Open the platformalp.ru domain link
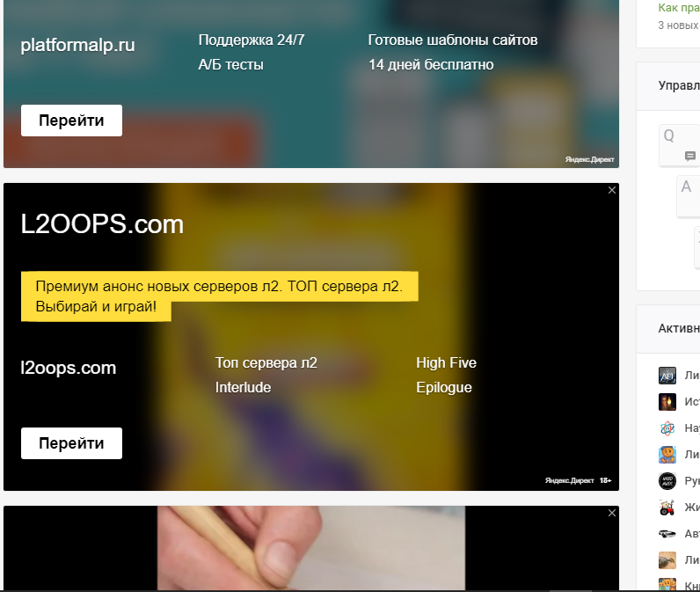 (77, 45)
